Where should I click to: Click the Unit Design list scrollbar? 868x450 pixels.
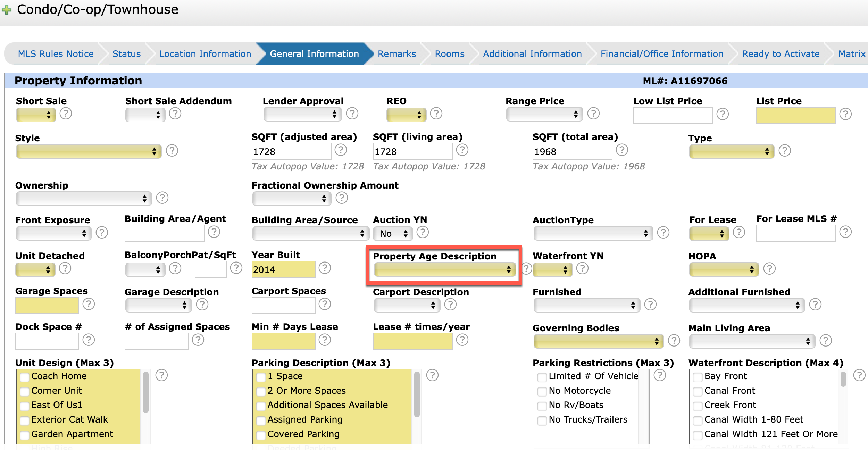(146, 392)
